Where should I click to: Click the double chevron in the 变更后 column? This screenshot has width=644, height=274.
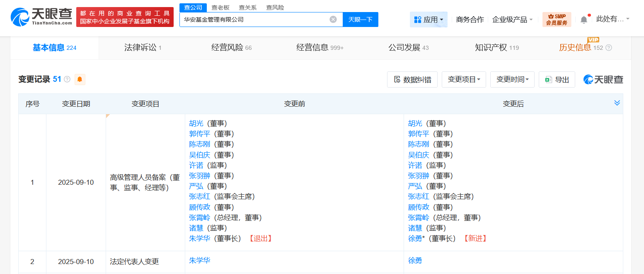pyautogui.click(x=617, y=103)
